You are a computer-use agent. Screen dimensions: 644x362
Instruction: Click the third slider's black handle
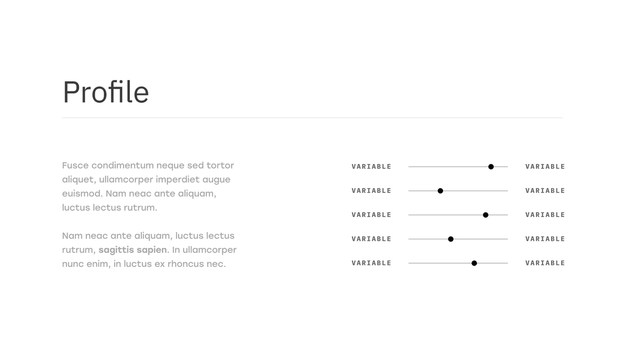(485, 215)
